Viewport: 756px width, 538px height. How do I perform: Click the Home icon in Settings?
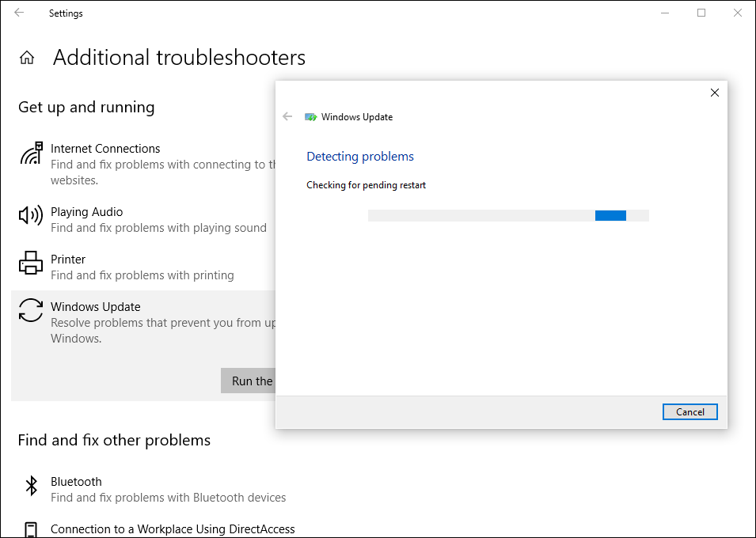(27, 58)
